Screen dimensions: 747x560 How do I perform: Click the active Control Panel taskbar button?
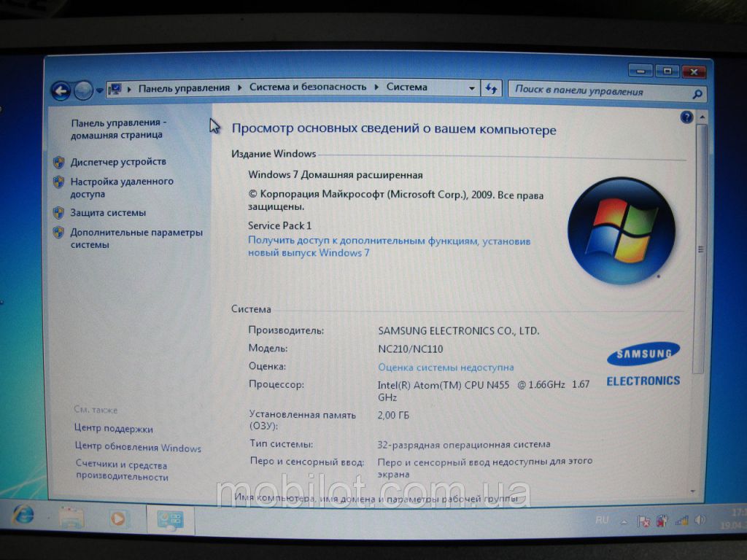pyautogui.click(x=169, y=521)
